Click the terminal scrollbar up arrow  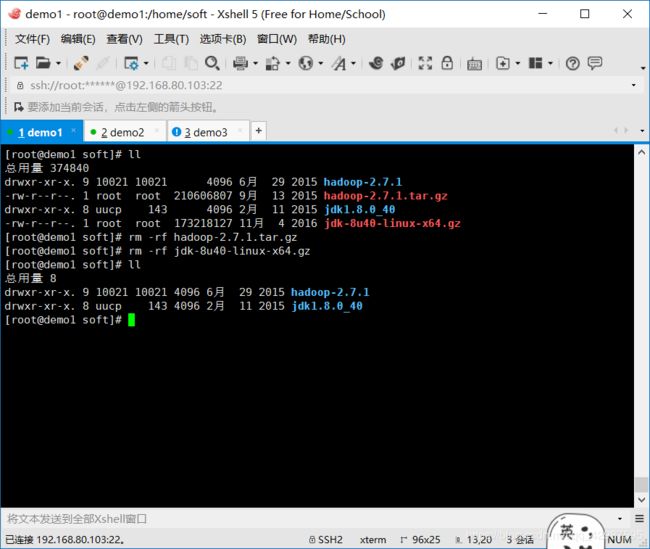coord(641,152)
